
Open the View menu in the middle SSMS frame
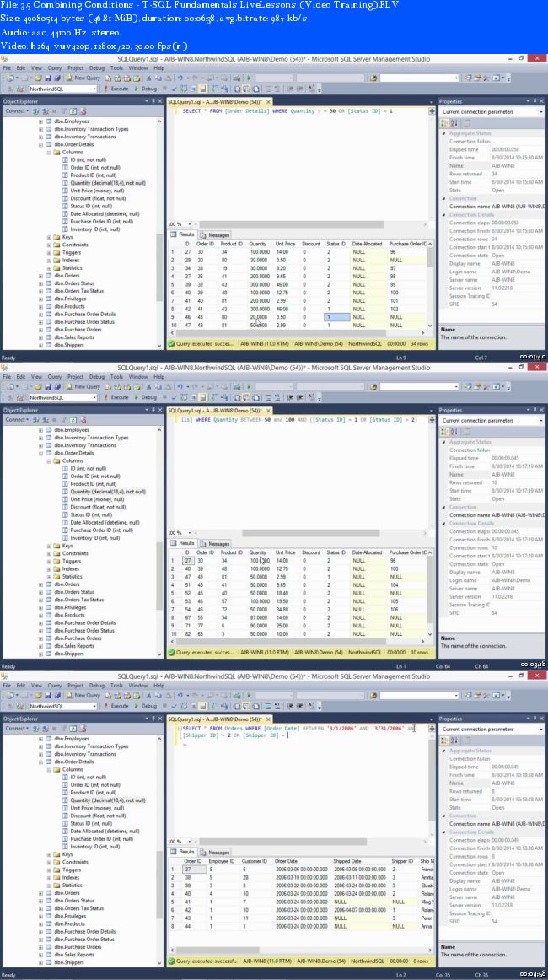37,376
